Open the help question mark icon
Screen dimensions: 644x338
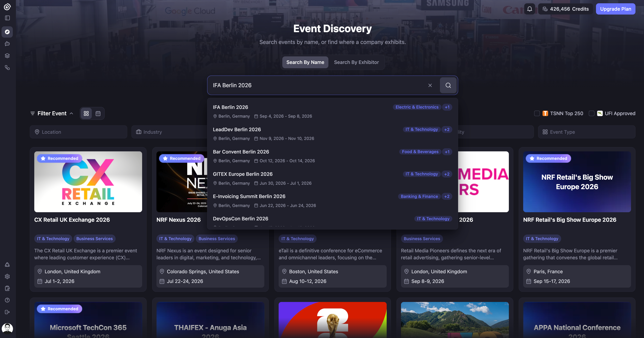tap(7, 300)
